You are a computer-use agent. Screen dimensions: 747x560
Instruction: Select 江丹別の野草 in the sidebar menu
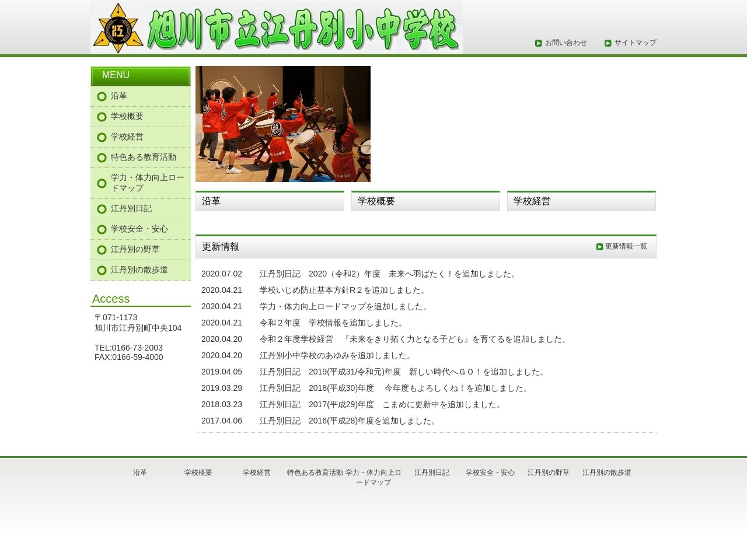[x=141, y=250]
